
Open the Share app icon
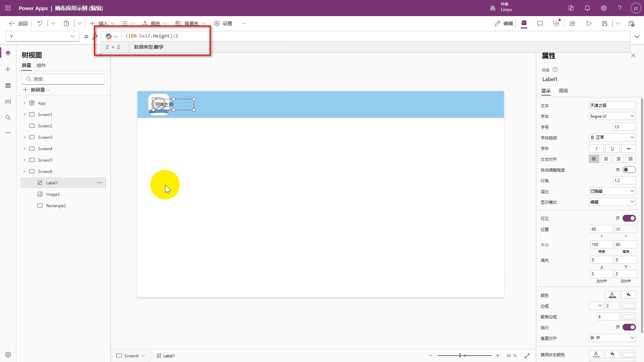[x=573, y=23]
